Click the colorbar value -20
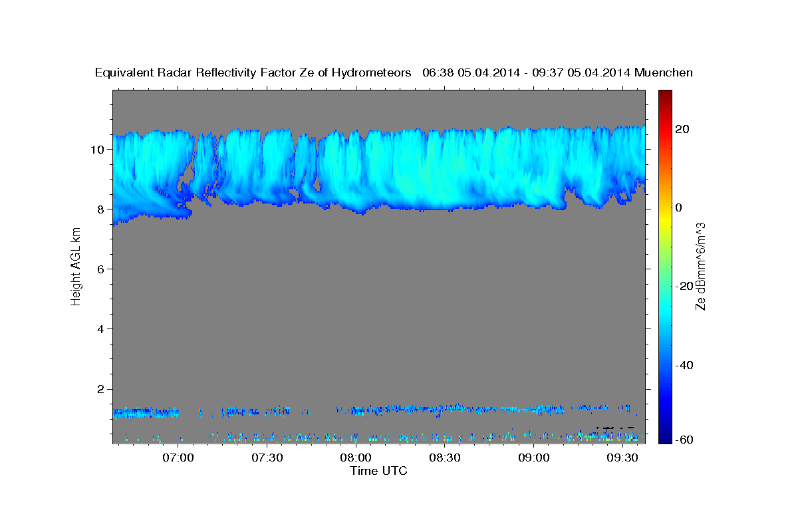798x532 pixels. 684,287
